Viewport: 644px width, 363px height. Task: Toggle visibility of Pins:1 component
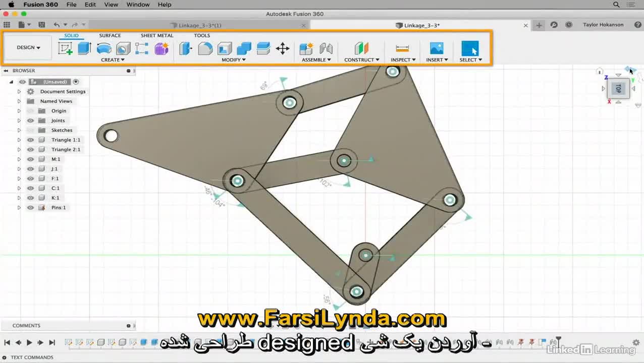(x=30, y=208)
